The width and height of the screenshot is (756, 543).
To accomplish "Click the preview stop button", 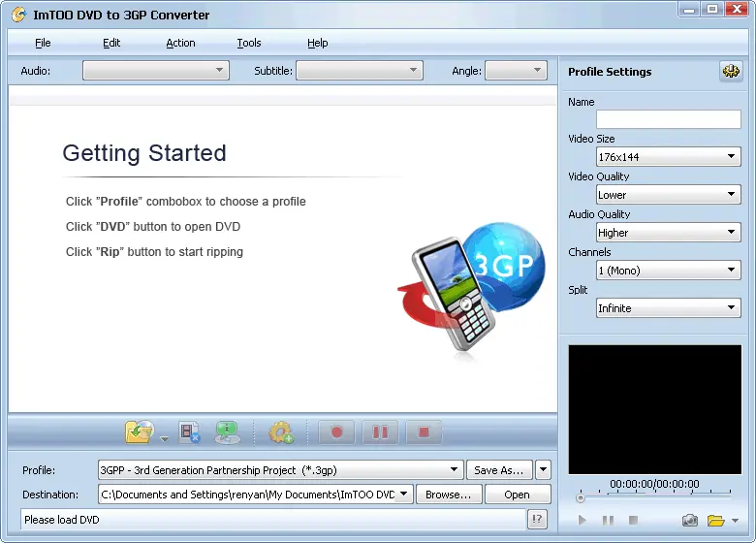I will [x=634, y=520].
